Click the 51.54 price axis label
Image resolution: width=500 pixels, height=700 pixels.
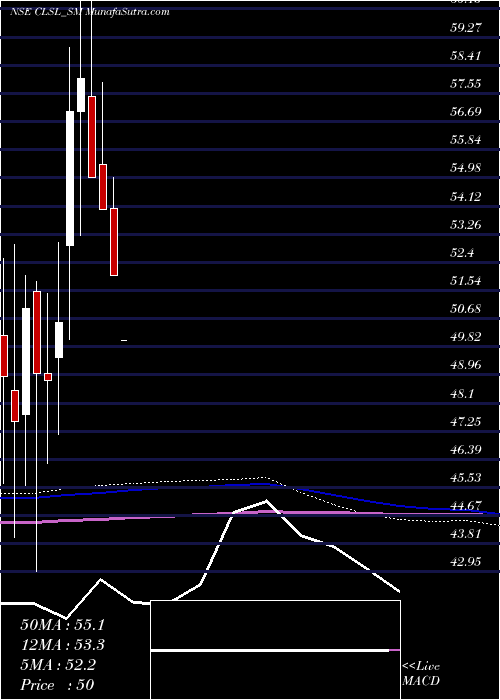[466, 280]
